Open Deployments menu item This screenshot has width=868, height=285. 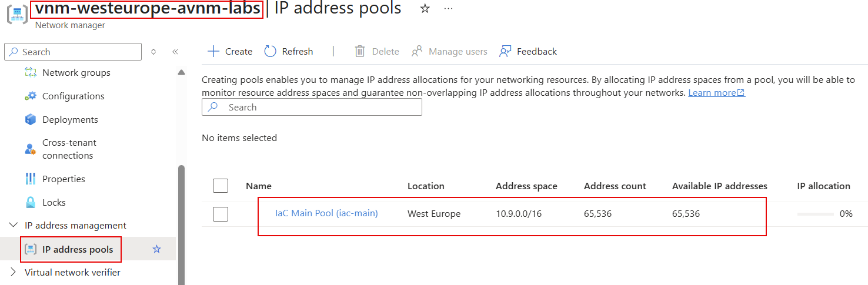pyautogui.click(x=70, y=120)
